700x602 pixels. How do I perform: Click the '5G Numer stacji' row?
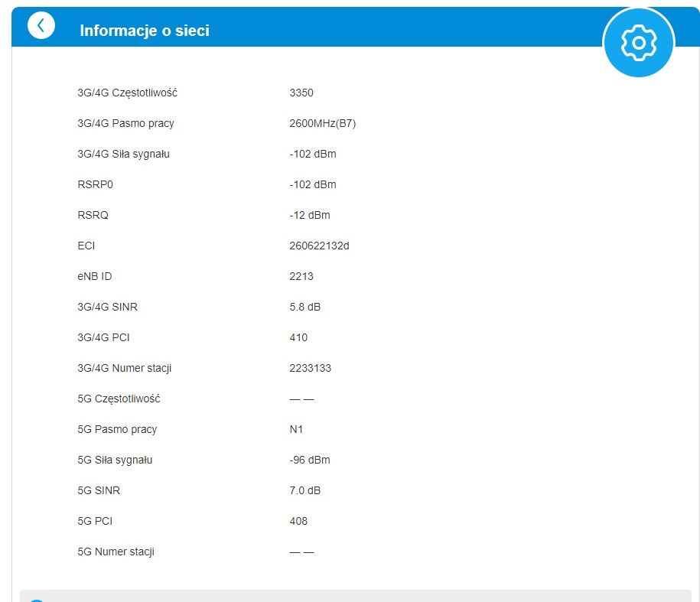116,552
